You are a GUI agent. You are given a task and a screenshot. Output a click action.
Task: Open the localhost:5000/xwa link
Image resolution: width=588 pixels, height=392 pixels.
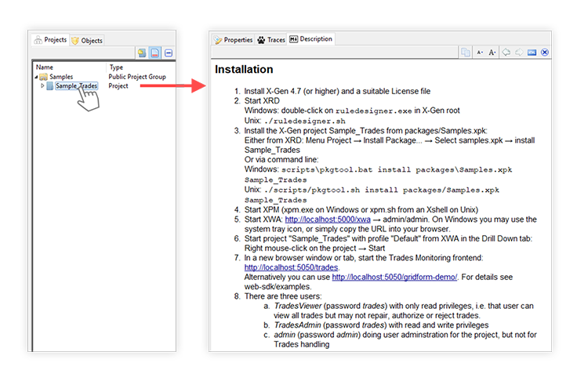point(328,220)
